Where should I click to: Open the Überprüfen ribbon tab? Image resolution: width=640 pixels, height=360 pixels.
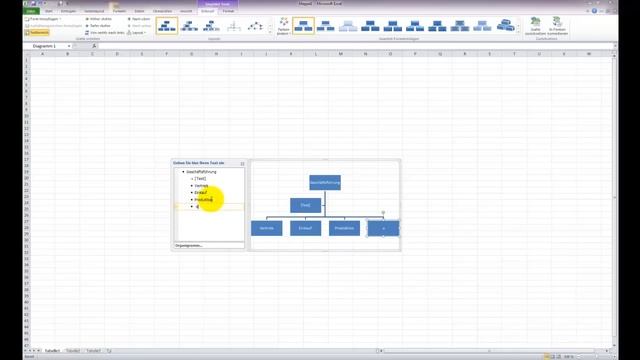tap(162, 11)
